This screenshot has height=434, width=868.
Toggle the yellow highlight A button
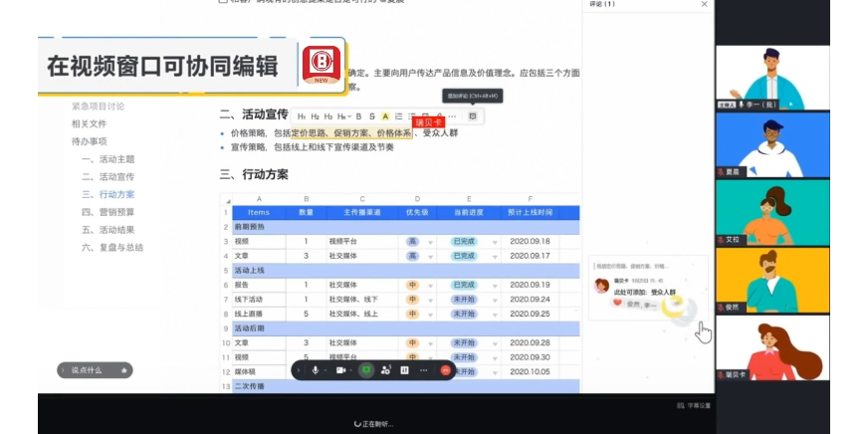click(385, 116)
